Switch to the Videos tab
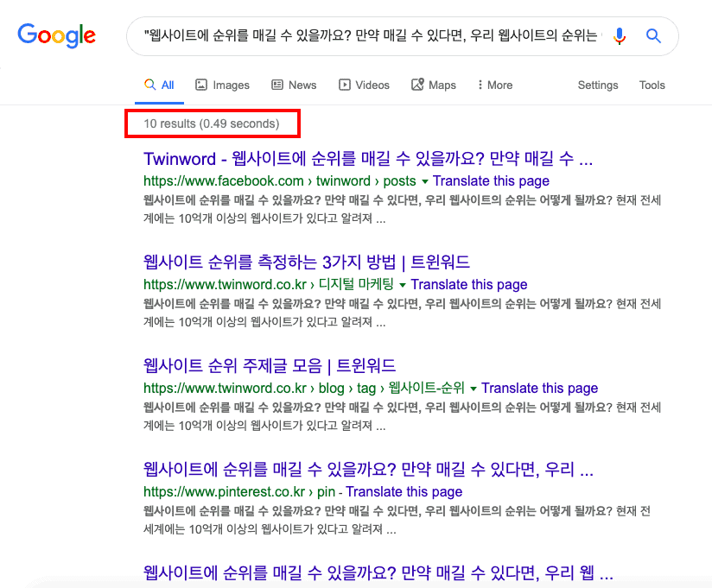 pos(364,85)
